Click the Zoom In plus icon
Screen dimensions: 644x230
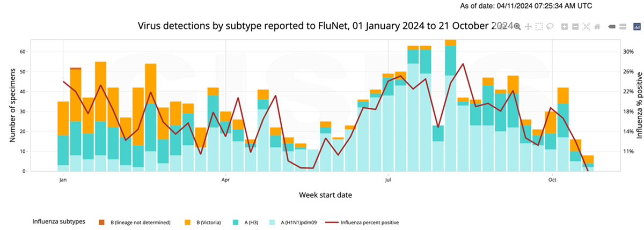coord(565,26)
